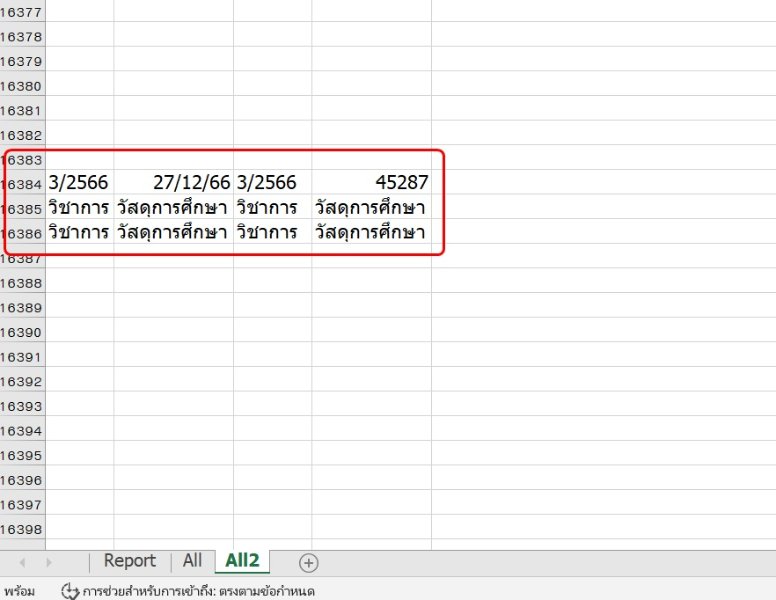Click the sheet tab scroll-left arrow

22,563
